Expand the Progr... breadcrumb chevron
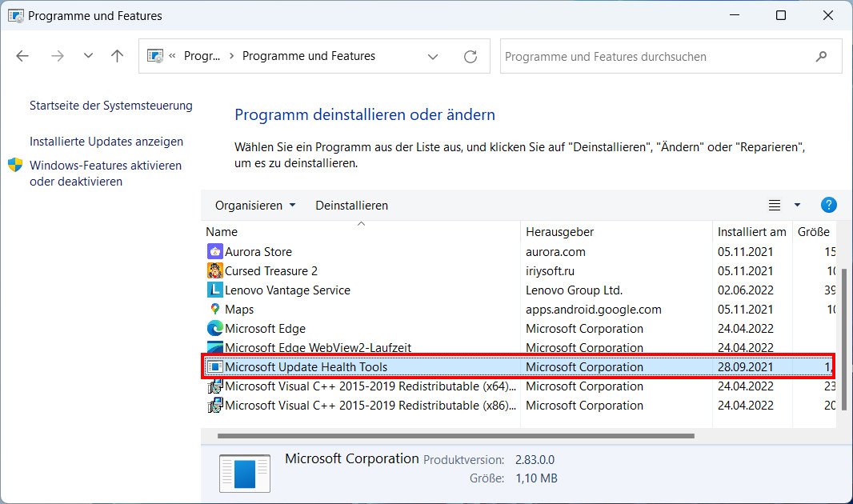 pyautogui.click(x=232, y=56)
